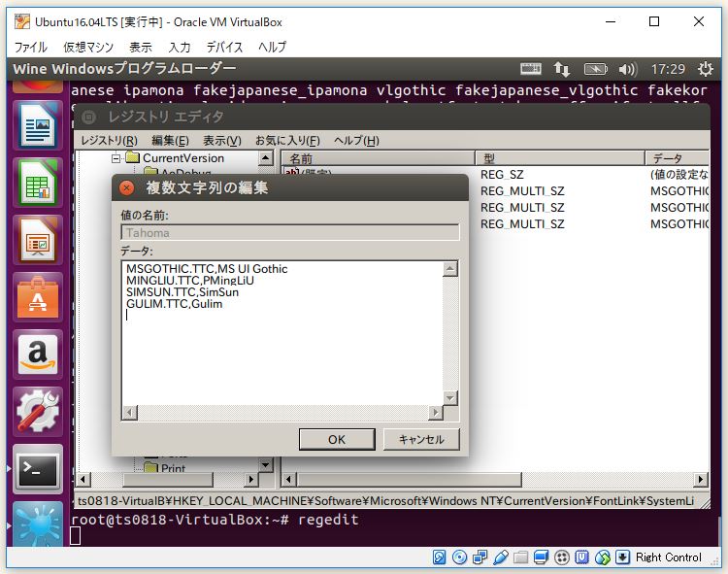
Task: Click the data box scroll up arrow
Action: click(x=449, y=269)
